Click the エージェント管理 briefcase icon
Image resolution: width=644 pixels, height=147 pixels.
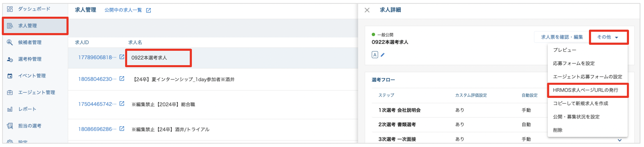(10, 93)
